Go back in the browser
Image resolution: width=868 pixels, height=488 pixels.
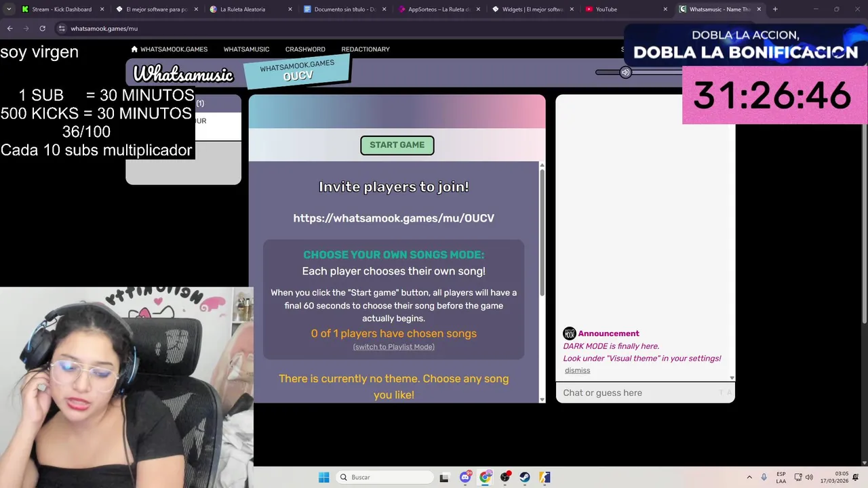click(9, 28)
